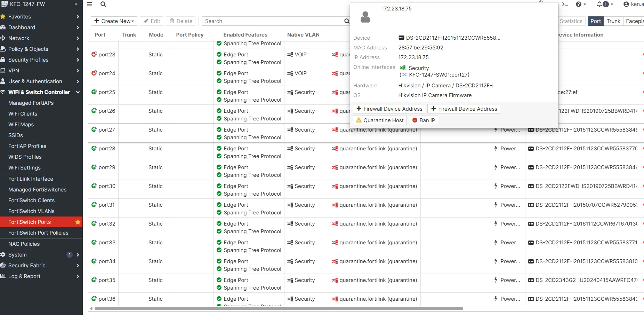Click port30 status icon
644x315 pixels.
(x=94, y=186)
